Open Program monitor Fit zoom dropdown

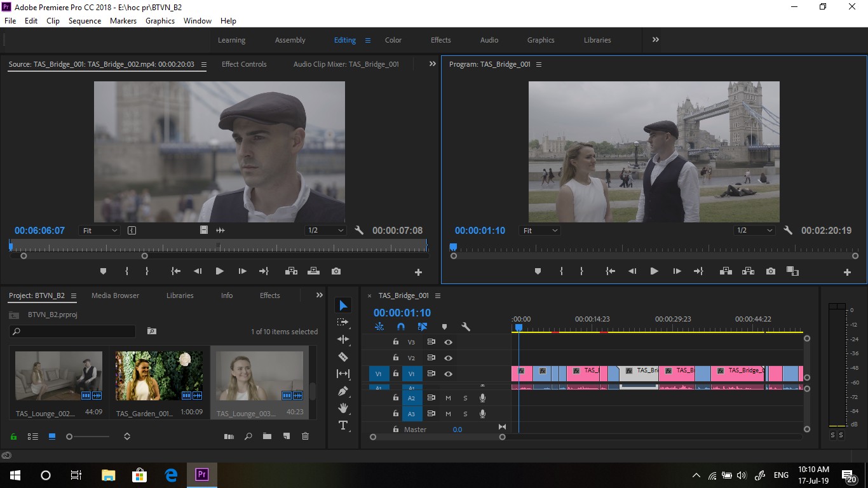[x=540, y=231]
